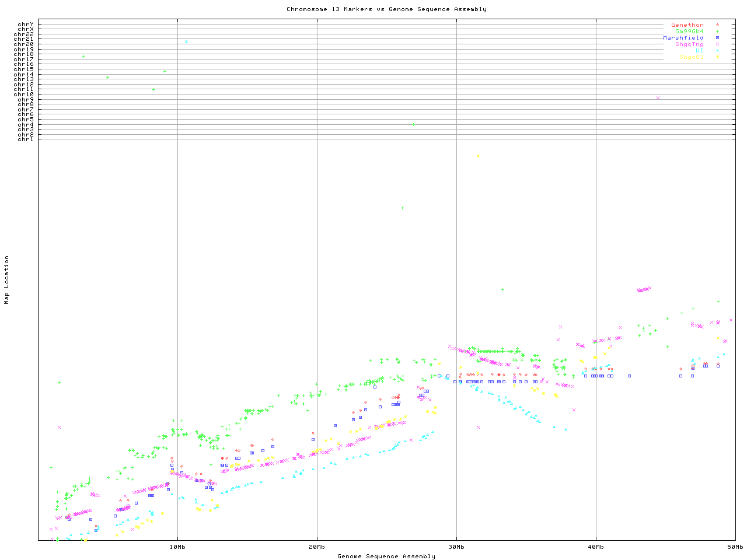Click the magenta cross point near chr9
The width and height of the screenshot is (747, 560).
click(658, 98)
